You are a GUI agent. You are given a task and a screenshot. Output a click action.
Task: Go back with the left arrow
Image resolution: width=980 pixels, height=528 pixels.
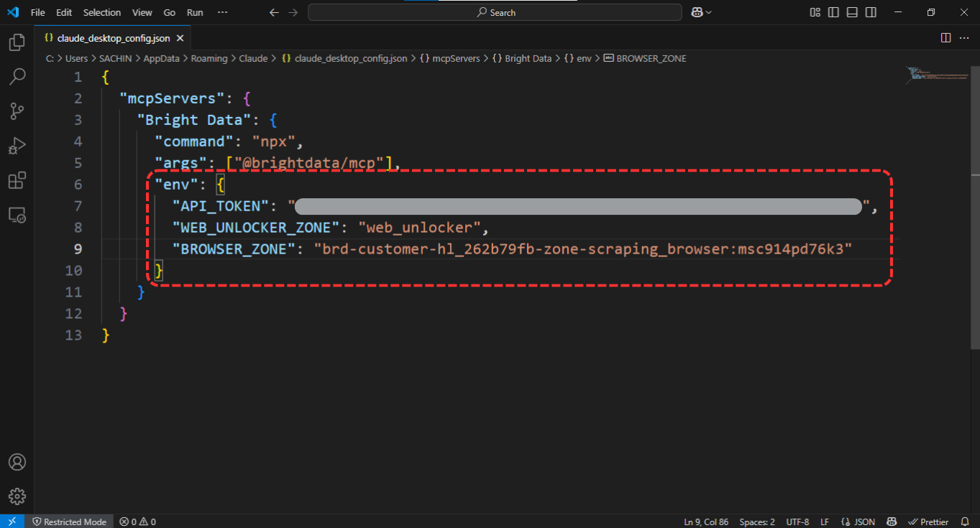point(273,12)
